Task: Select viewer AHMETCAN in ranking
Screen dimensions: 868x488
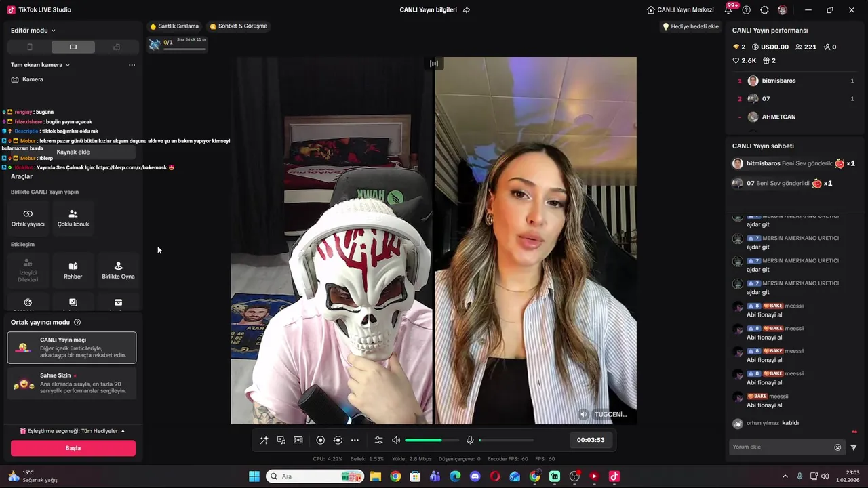Action: click(795, 117)
